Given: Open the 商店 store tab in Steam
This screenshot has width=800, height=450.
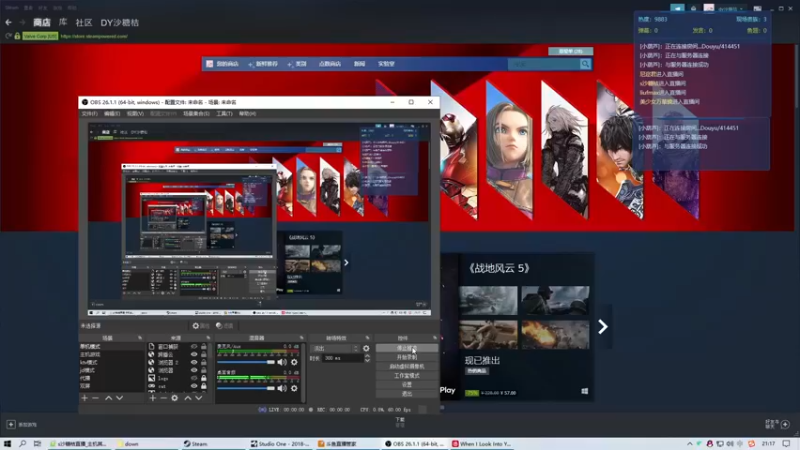Looking at the screenshot, I should pos(42,22).
